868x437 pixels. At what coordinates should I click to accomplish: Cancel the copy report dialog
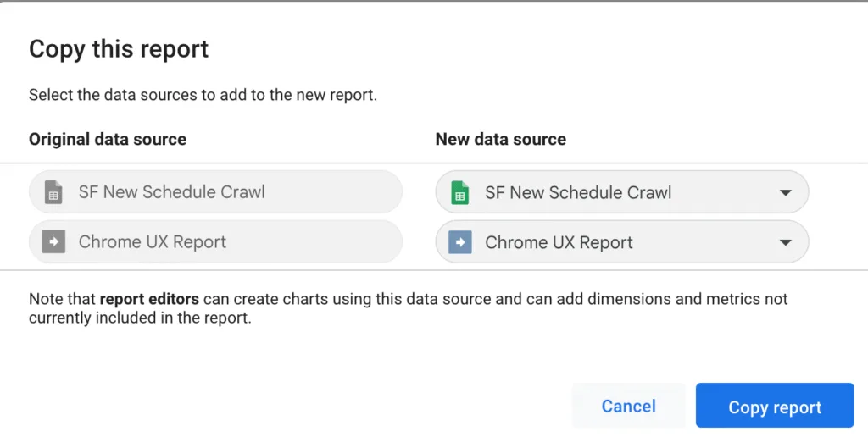point(628,407)
